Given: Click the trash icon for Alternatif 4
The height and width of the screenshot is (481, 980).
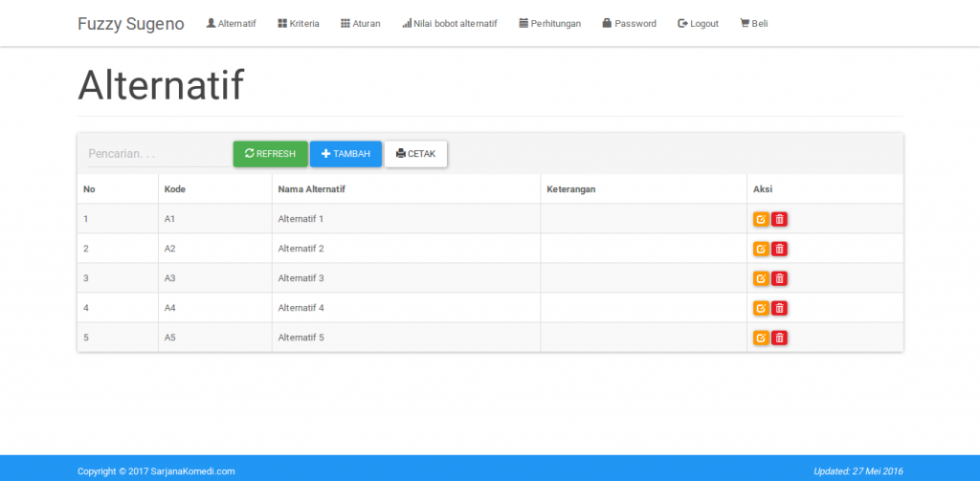Looking at the screenshot, I should pyautogui.click(x=779, y=308).
